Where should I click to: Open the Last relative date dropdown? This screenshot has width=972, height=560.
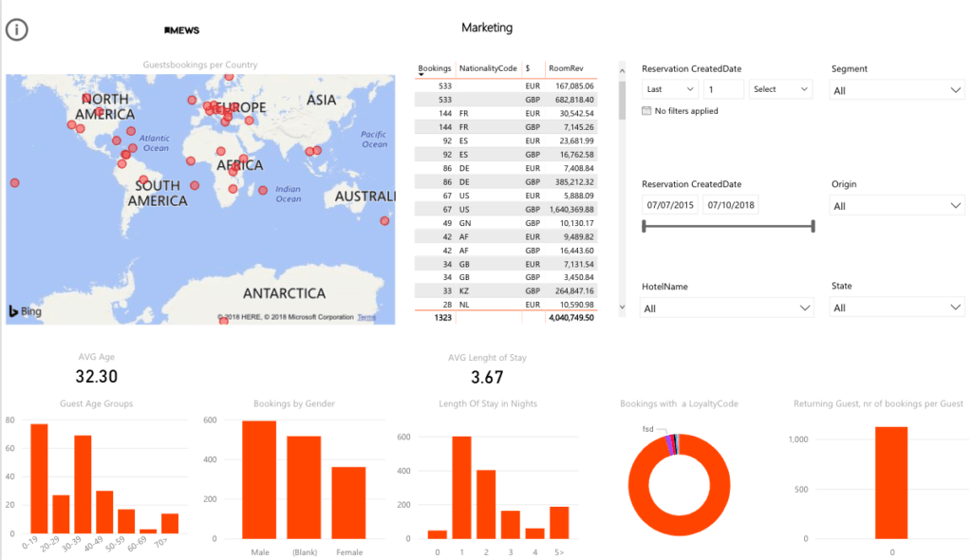pyautogui.click(x=670, y=89)
